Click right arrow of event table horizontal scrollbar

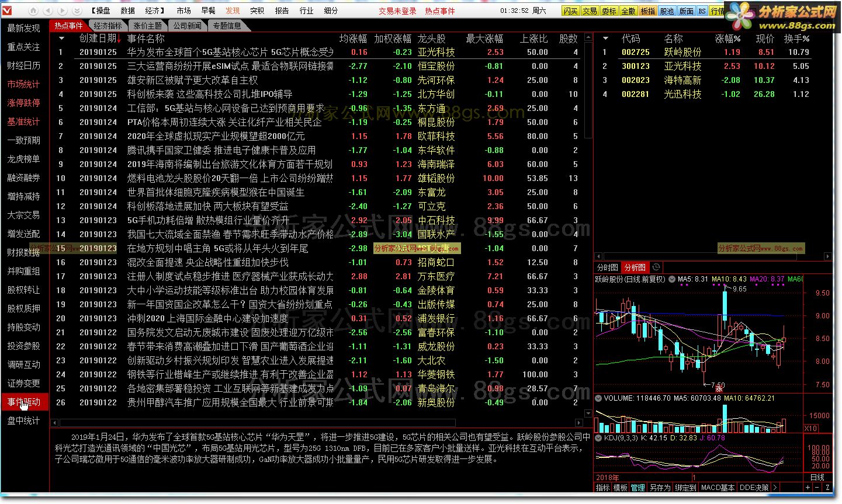(579, 423)
